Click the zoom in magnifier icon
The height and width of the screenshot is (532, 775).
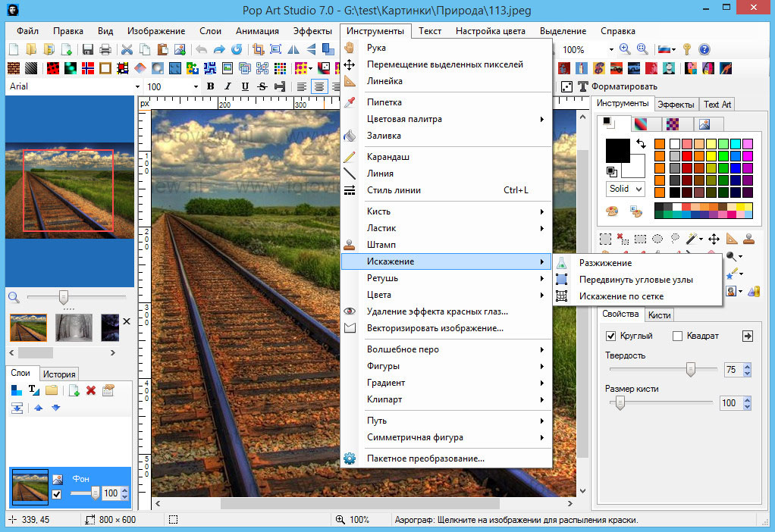tap(625, 49)
